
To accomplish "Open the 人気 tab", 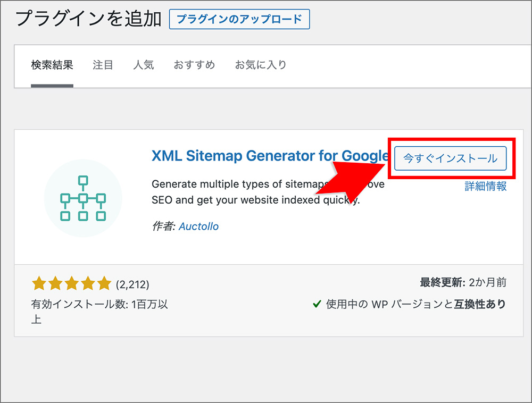I will (144, 65).
